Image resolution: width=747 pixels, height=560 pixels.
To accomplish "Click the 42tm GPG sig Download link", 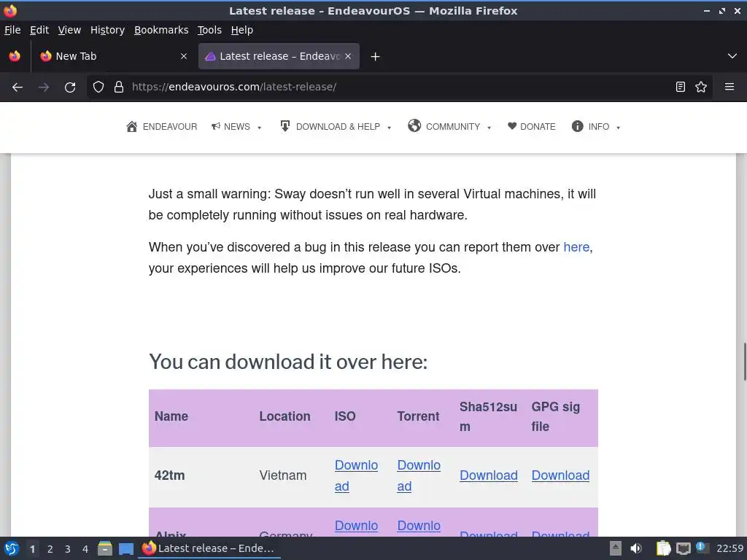I will pos(560,475).
